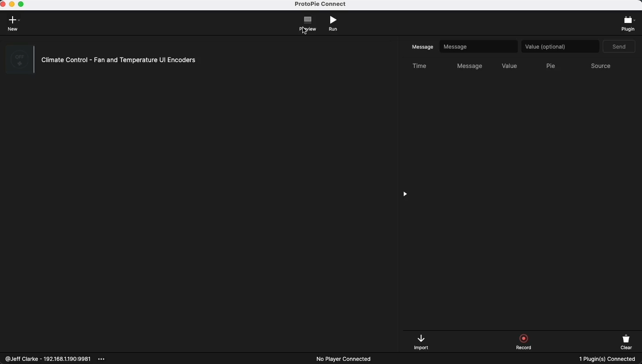Select the Climate Control pie thumbnail
642x364 pixels.
(19, 59)
